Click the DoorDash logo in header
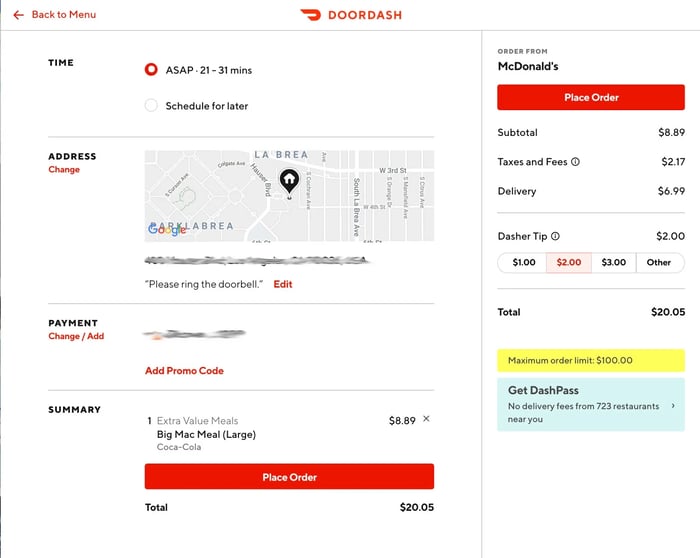 coord(350,15)
